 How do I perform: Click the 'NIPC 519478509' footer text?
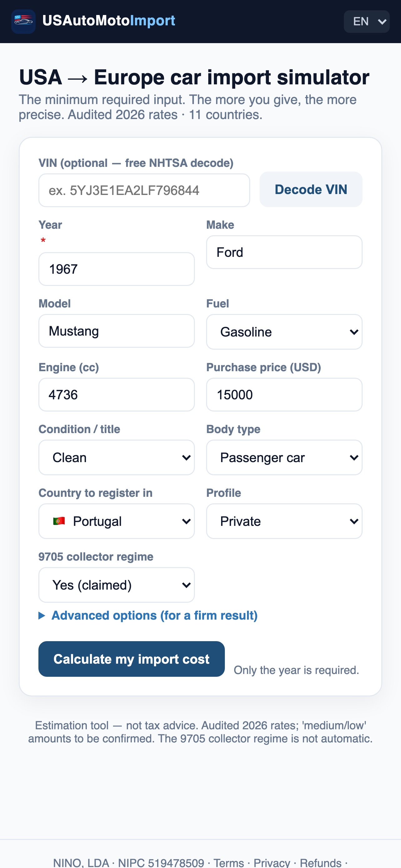161,863
